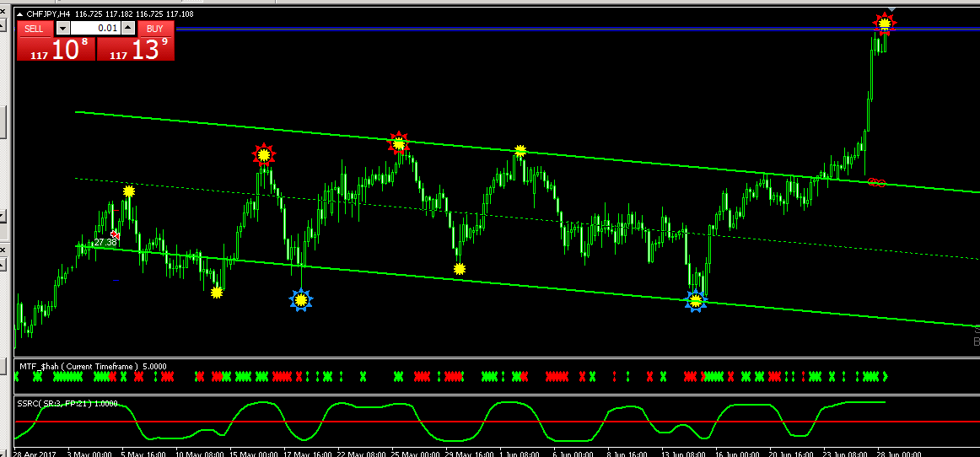Click the 28 Jun 00:00 time label
The image size is (980, 457).
[901, 454]
